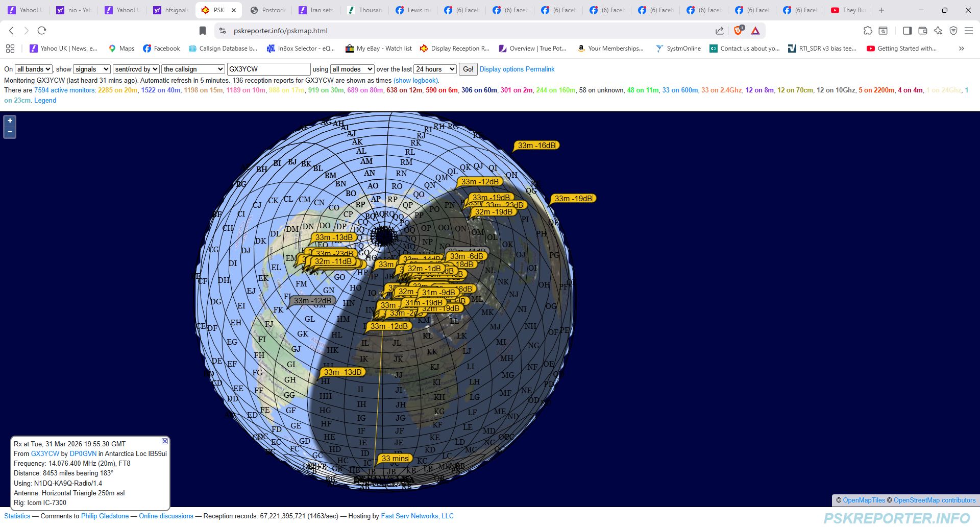Zoom out the map with minus button
The height and width of the screenshot is (527, 980).
coord(10,132)
